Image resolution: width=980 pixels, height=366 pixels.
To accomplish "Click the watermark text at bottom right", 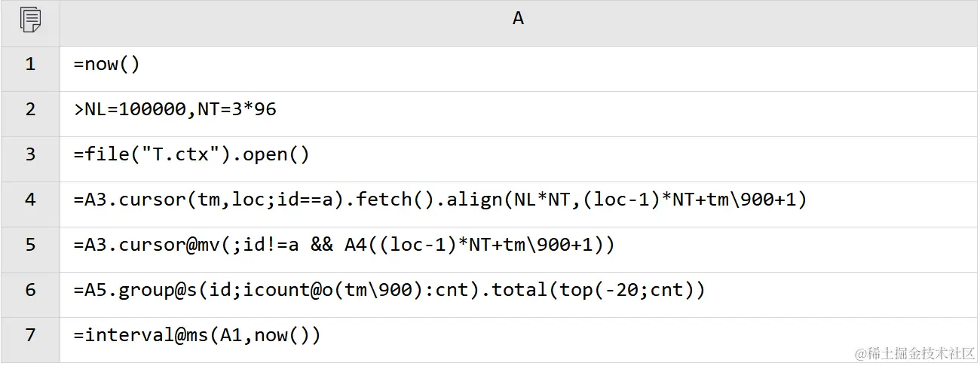I will (x=914, y=353).
